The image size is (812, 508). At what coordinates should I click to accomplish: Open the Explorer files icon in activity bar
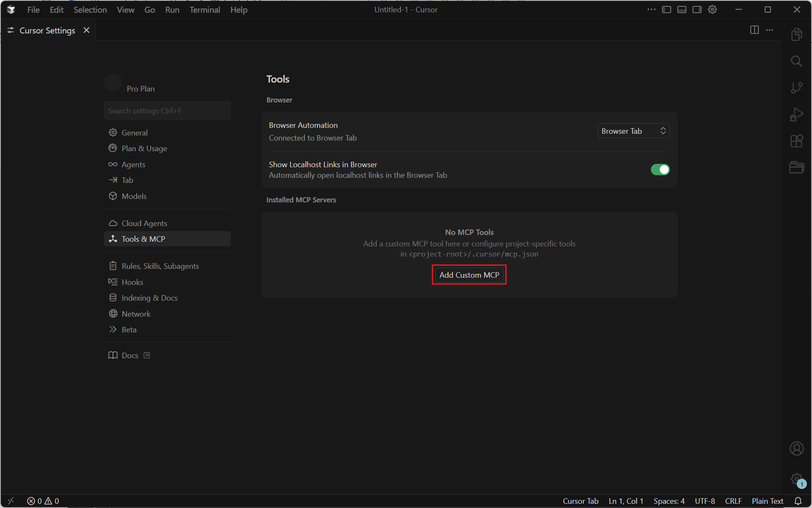796,34
